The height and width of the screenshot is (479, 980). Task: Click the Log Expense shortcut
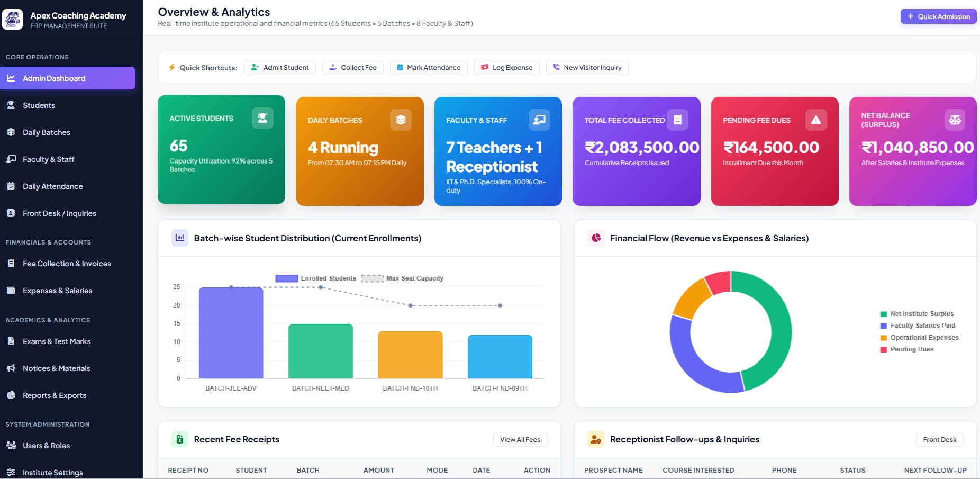coord(507,68)
